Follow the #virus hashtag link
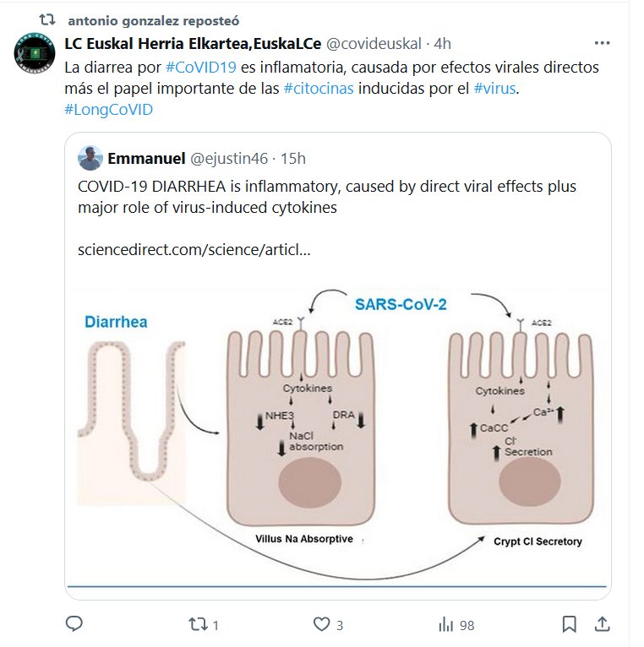The image size is (644, 647). click(493, 89)
